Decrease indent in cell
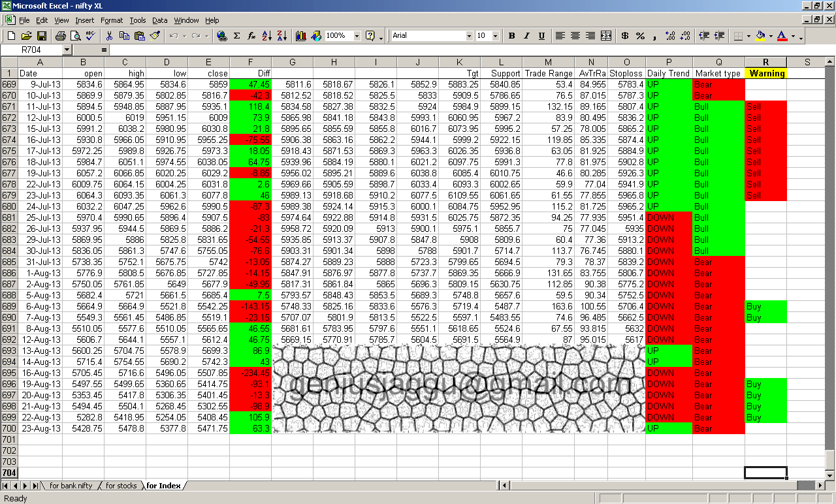Screen dimensions: 836x504 point(704,36)
